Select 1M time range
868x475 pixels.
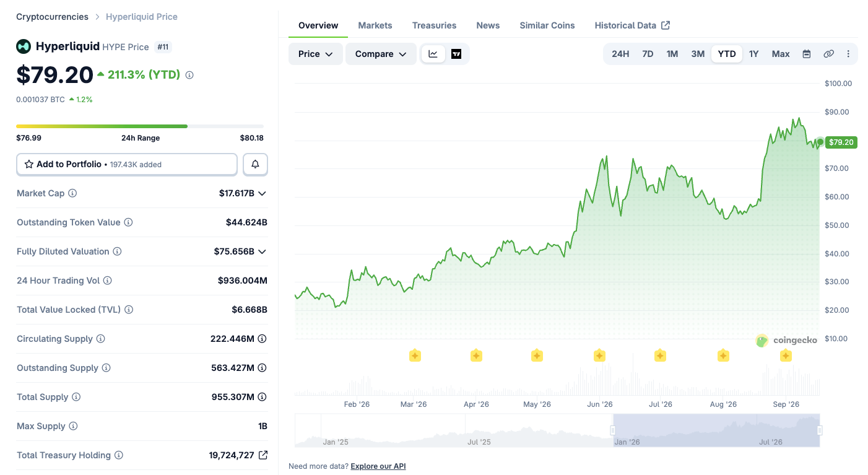[672, 54]
